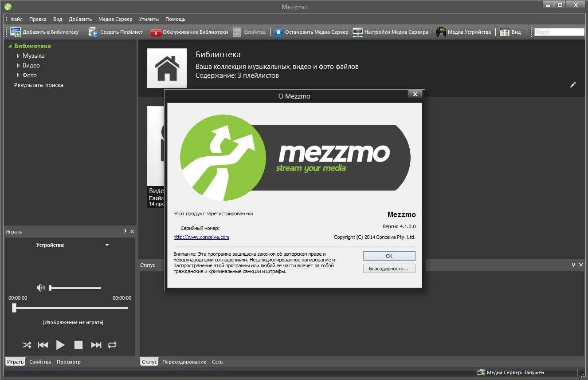Click OK in the About dialog

pyautogui.click(x=389, y=256)
